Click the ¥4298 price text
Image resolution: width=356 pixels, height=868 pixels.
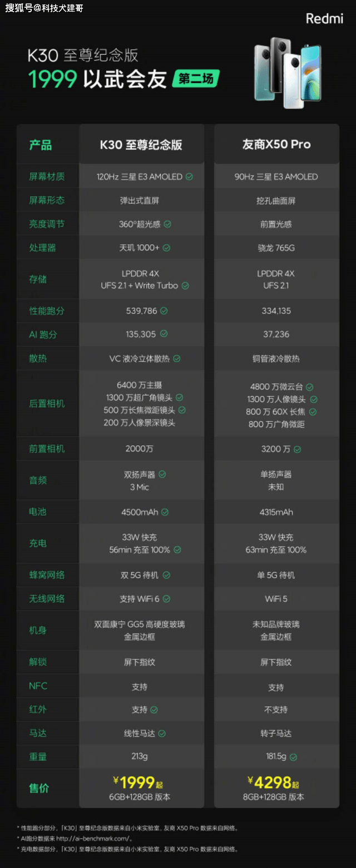(x=273, y=782)
